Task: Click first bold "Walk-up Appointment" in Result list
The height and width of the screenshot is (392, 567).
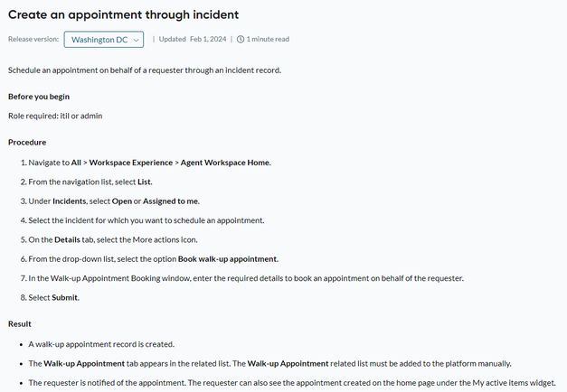Action: coord(84,363)
